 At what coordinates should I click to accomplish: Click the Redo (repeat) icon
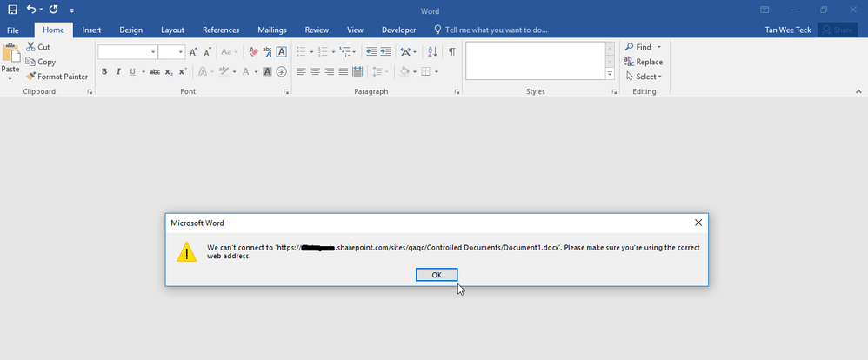click(x=54, y=10)
